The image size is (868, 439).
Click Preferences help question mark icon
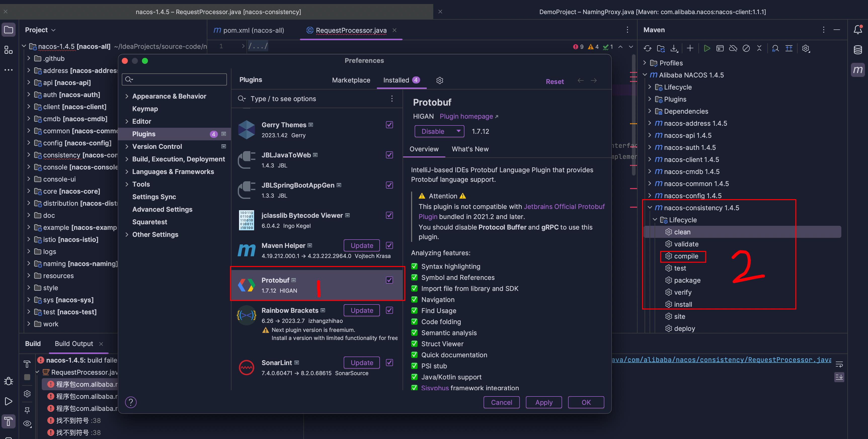coord(131,402)
